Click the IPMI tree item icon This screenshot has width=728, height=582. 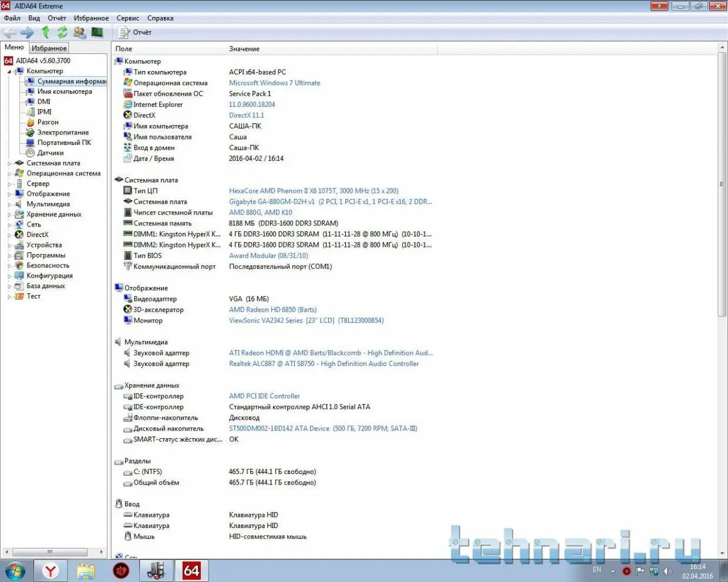pyautogui.click(x=31, y=112)
